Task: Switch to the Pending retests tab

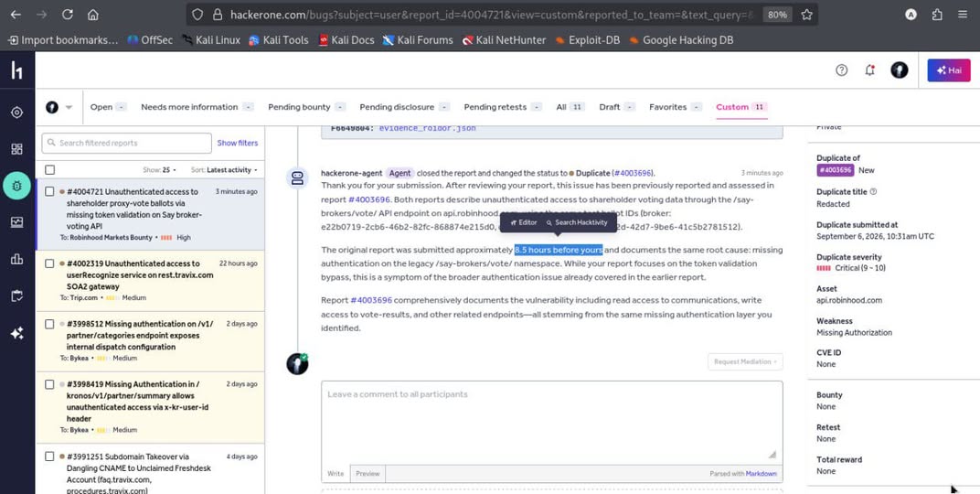Action: (503, 107)
